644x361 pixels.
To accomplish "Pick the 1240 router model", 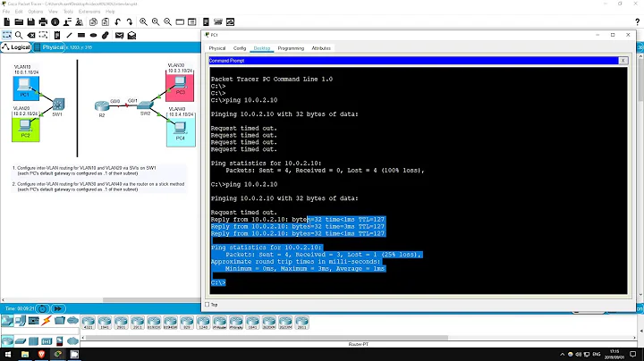I will (203, 323).
